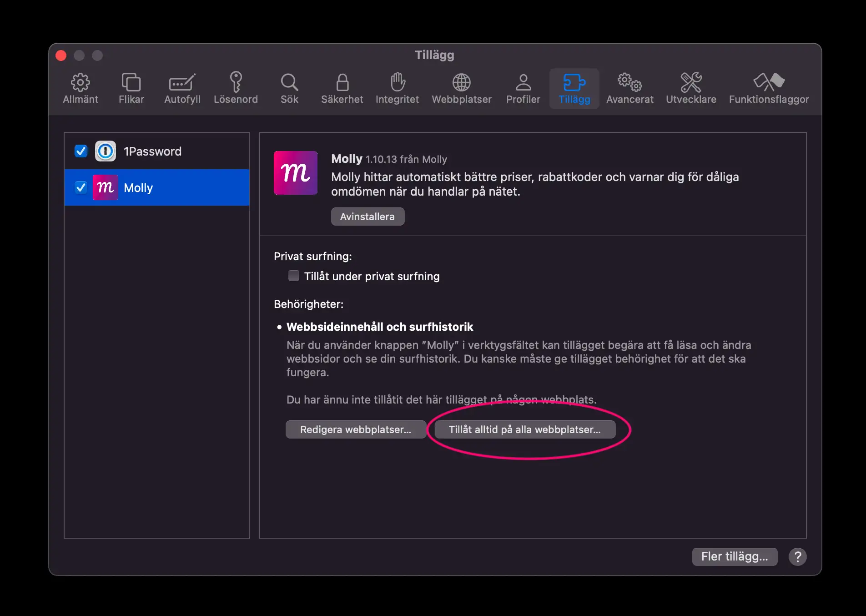Go to the Lösenord tab
Viewport: 866px width, 616px height.
point(236,89)
